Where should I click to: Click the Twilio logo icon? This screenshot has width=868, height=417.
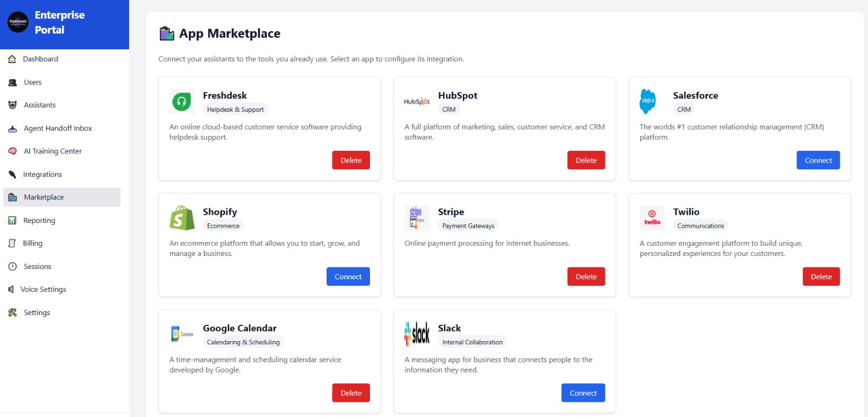(x=652, y=218)
